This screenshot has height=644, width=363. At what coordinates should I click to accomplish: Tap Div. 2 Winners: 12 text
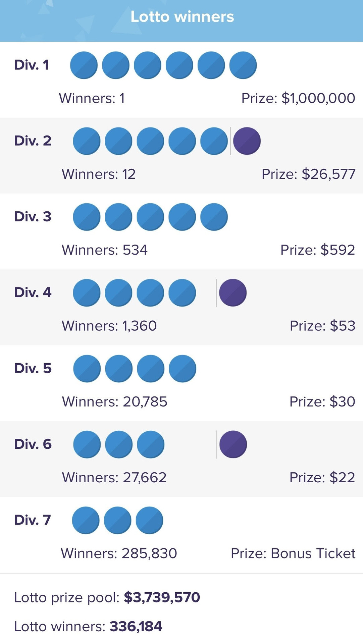click(99, 174)
